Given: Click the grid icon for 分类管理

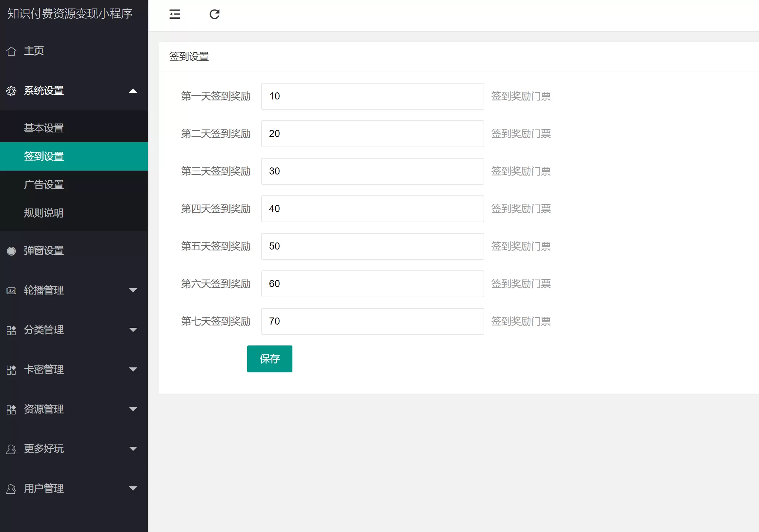Looking at the screenshot, I should click(11, 330).
